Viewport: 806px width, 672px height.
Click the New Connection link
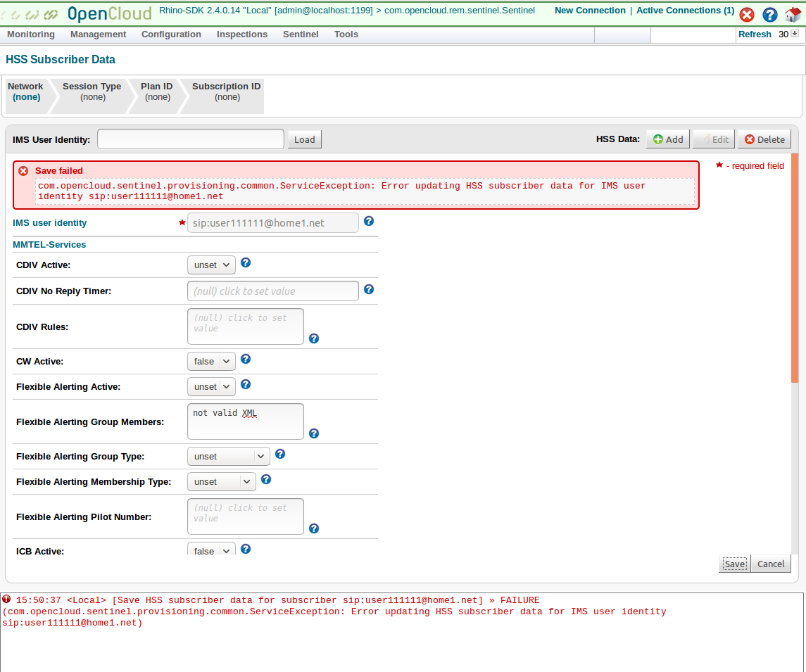click(x=590, y=11)
